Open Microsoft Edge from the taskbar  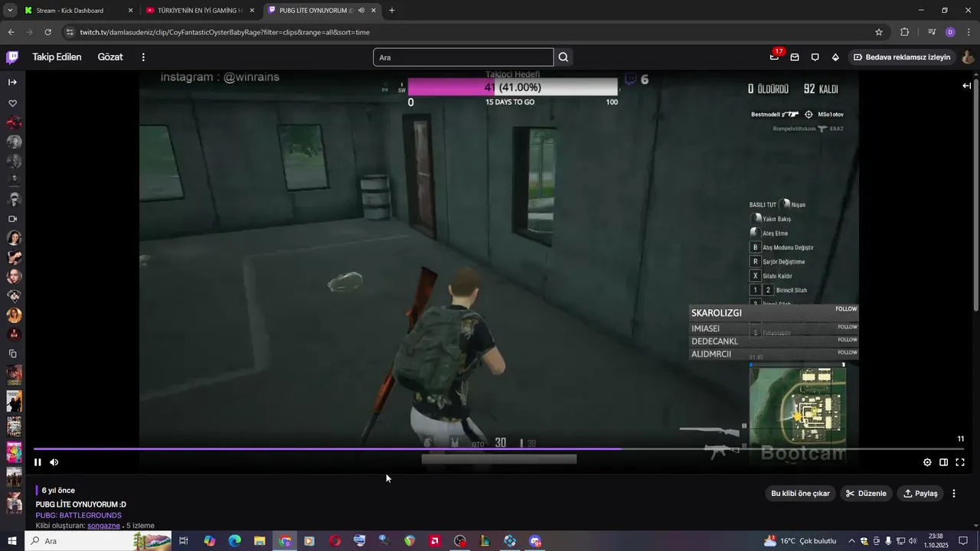click(x=234, y=541)
